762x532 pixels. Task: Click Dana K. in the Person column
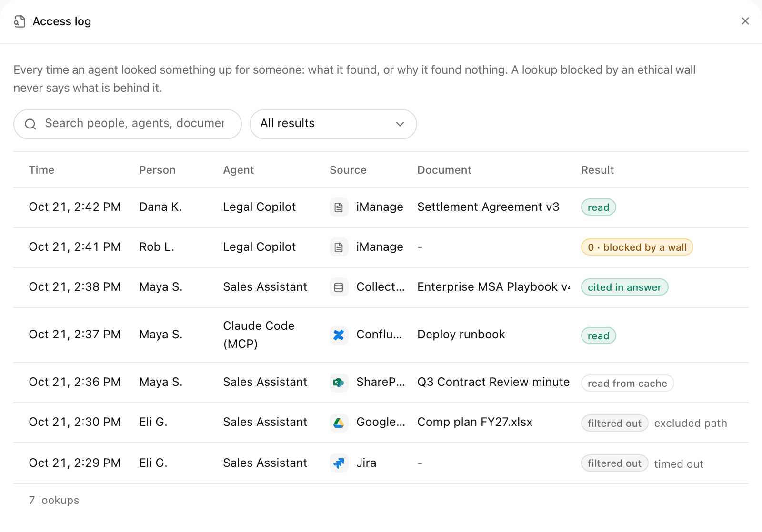click(x=160, y=207)
